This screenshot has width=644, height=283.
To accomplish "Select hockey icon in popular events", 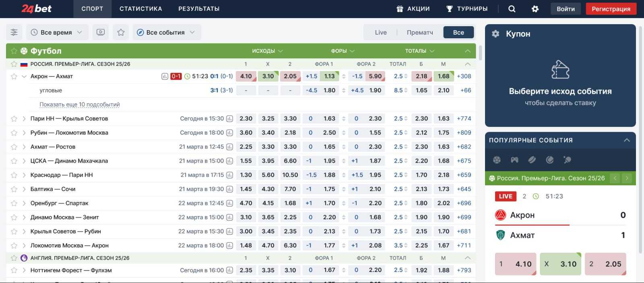I will tap(532, 160).
